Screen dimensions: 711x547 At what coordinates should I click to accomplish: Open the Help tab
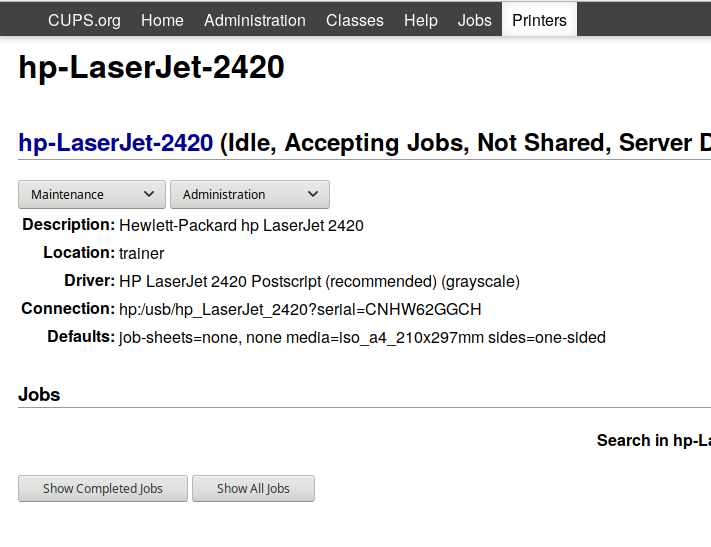pyautogui.click(x=421, y=20)
